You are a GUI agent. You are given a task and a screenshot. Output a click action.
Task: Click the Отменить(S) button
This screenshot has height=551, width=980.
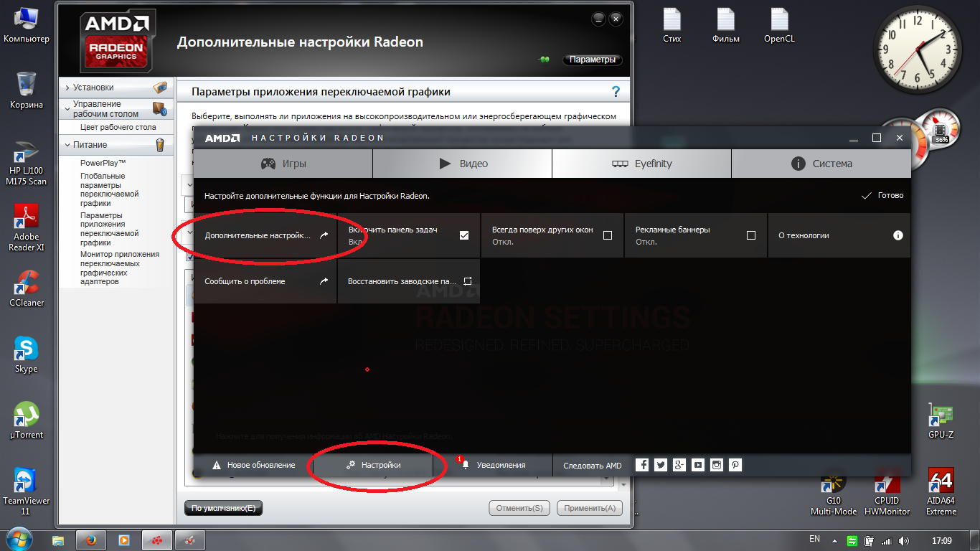(520, 508)
